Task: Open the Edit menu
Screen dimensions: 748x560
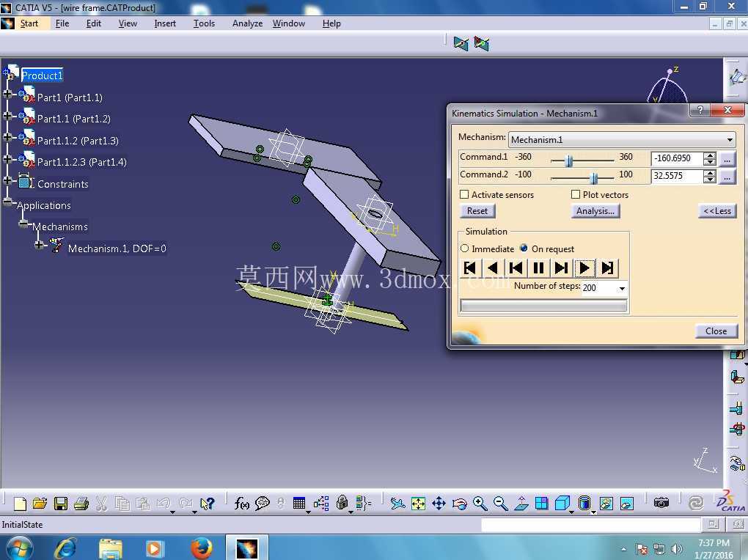Action: coord(94,23)
